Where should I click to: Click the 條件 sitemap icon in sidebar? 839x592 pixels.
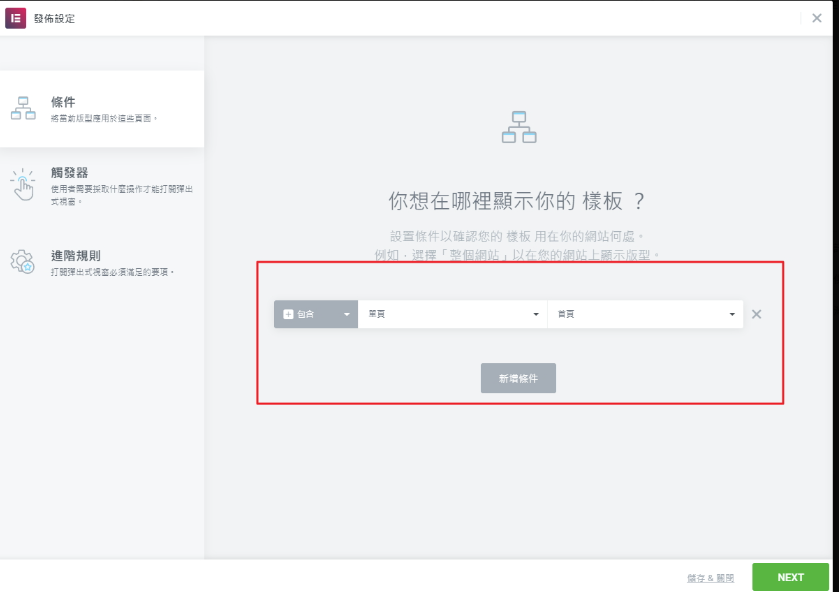(x=23, y=108)
